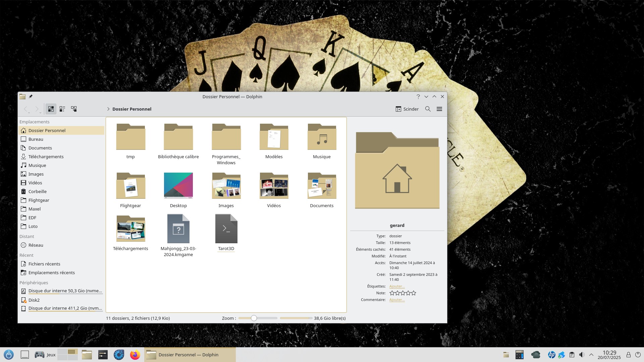Switch to icons view mode
This screenshot has width=644, height=362.
click(x=51, y=109)
